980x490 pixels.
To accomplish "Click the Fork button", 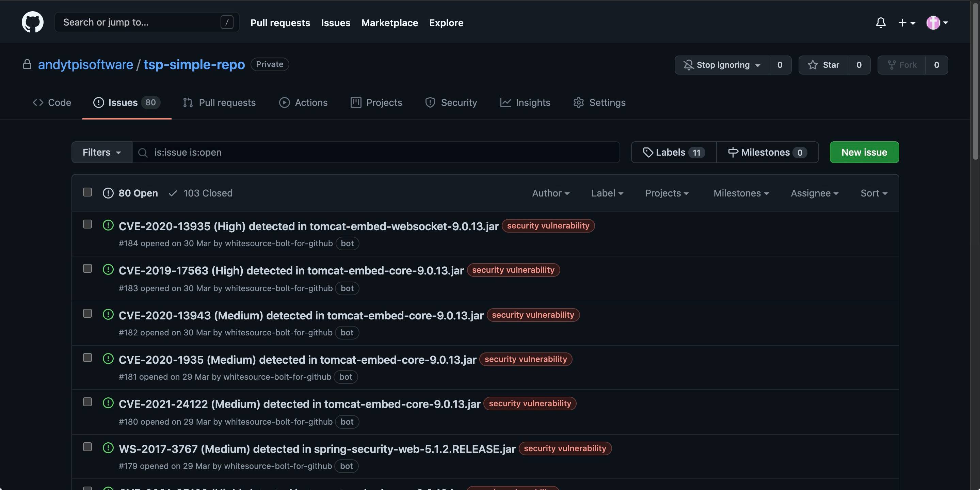I will tap(901, 65).
